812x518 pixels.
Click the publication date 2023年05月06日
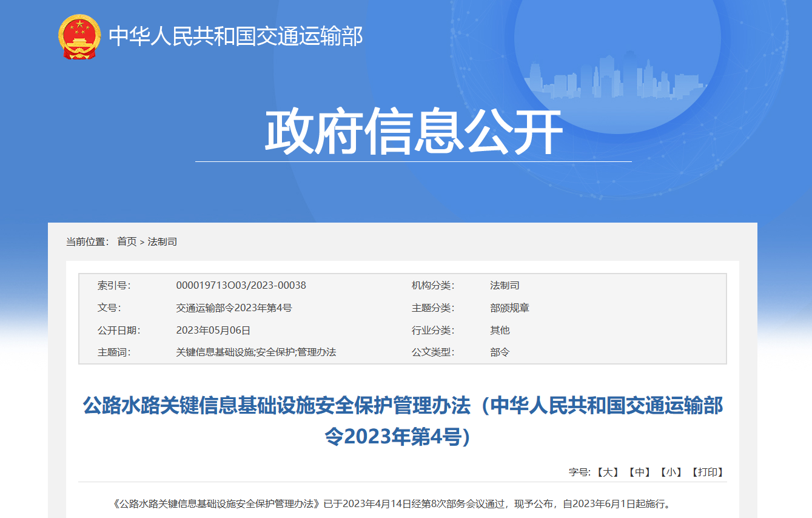click(213, 330)
